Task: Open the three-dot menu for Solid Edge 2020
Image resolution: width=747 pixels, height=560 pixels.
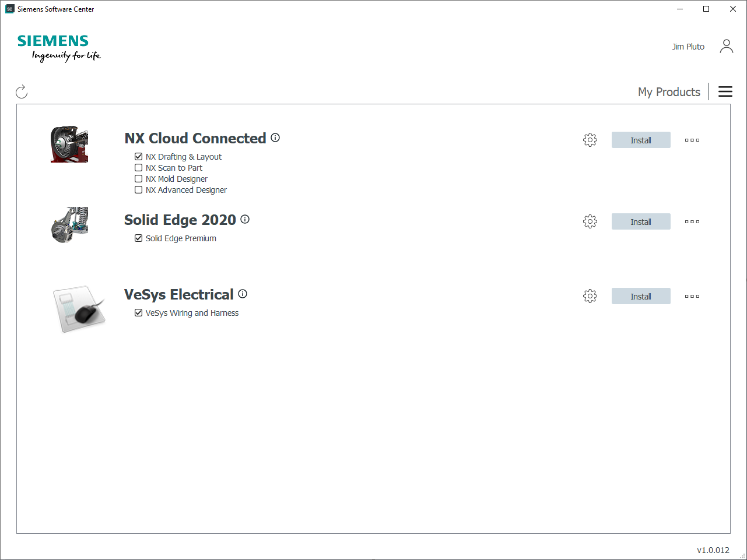Action: tap(692, 221)
